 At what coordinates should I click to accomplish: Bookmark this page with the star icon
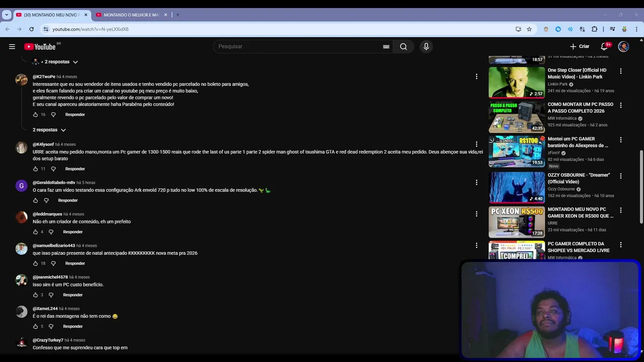point(529,29)
